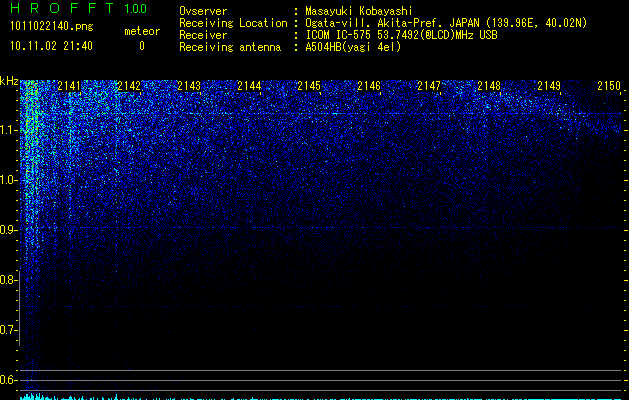The image size is (629, 400).
Task: Click the 'meteor' count label
Action: 142,31
